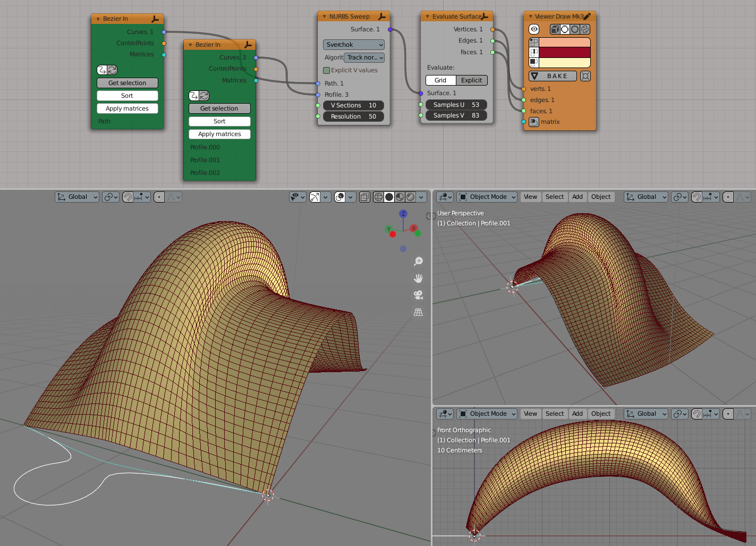This screenshot has width=756, height=546.
Task: Switch Evaluate mode to Explicit
Action: point(471,80)
